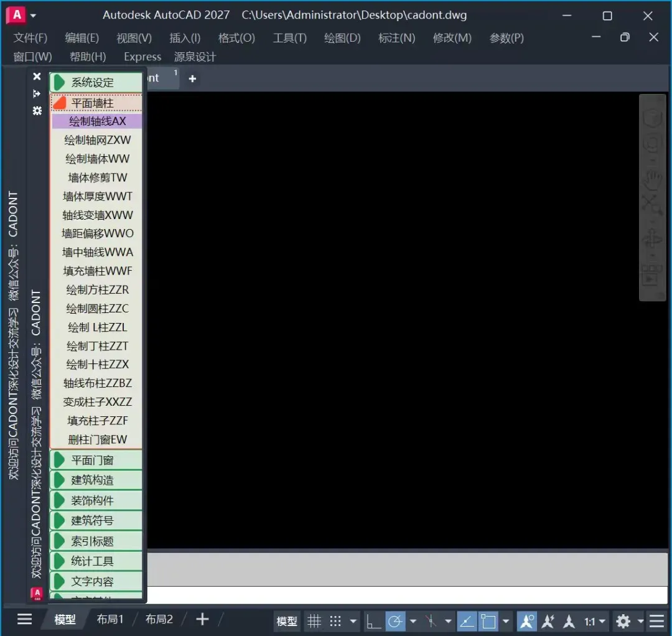Toggle drawing grid display
This screenshot has height=636, width=672.
pos(314,620)
